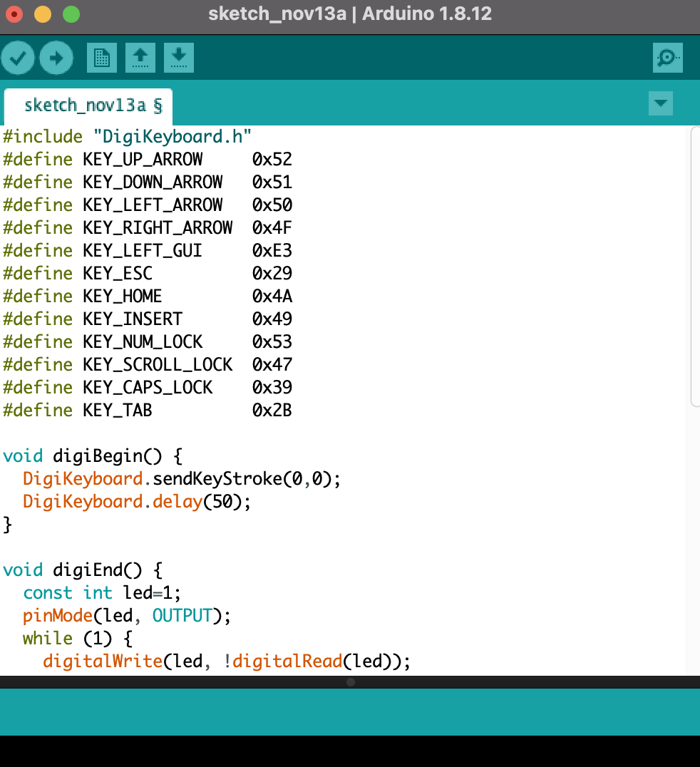Image resolution: width=700 pixels, height=767 pixels.
Task: Click the while (1) line
Action: click(x=77, y=639)
